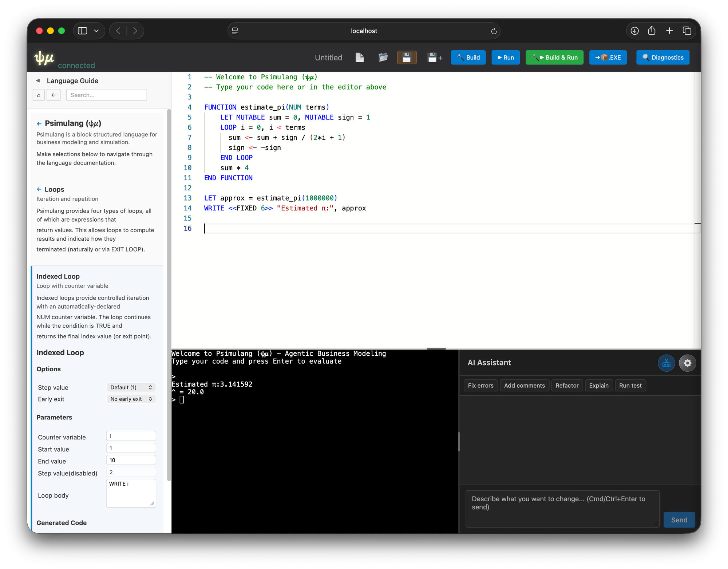728x569 pixels.
Task: Click the Open folder icon
Action: click(383, 58)
